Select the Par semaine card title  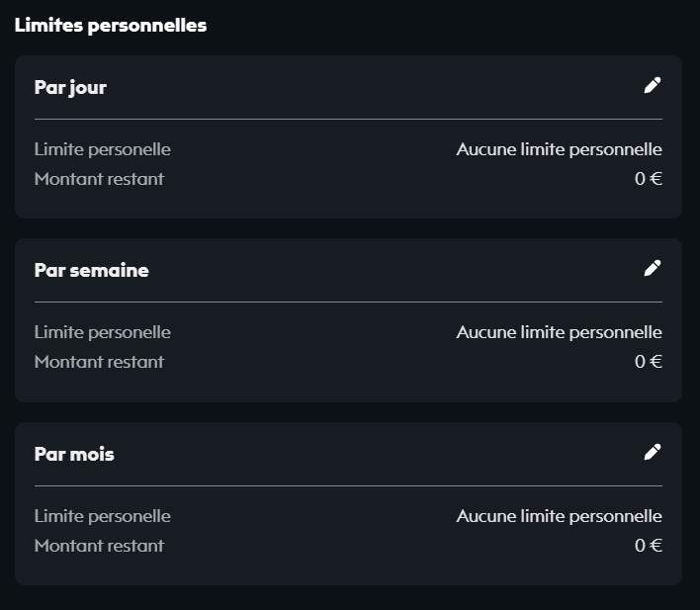click(x=92, y=270)
